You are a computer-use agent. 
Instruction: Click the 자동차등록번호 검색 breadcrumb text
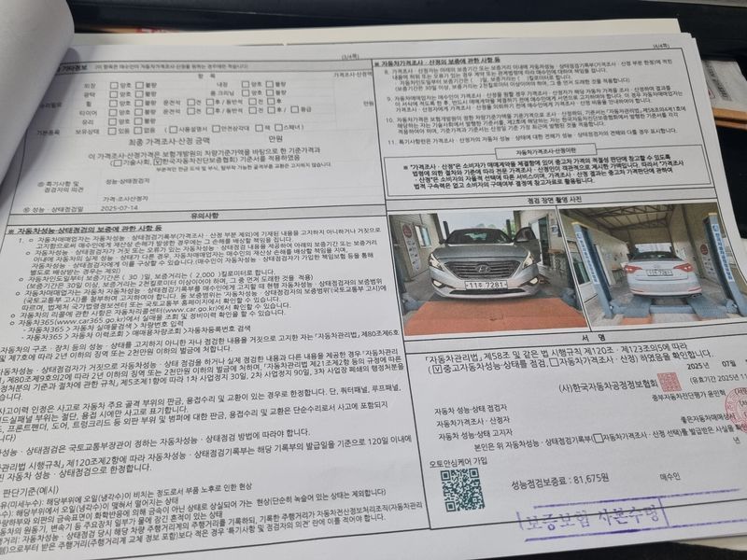click(219, 329)
